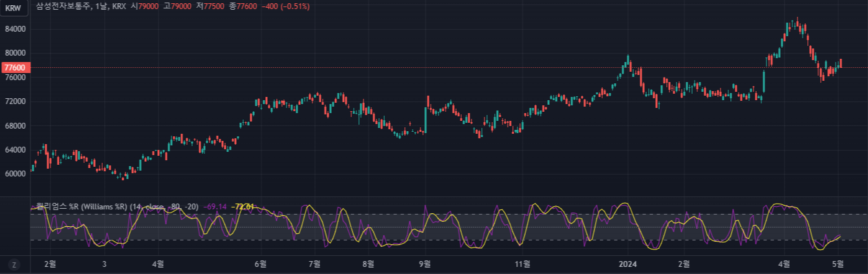Click the high value 고79000
Viewport: 868px width, 274px height.
click(178, 6)
